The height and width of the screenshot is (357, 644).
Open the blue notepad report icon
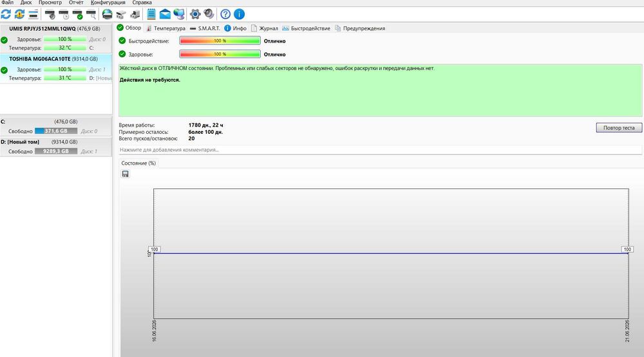[151, 14]
